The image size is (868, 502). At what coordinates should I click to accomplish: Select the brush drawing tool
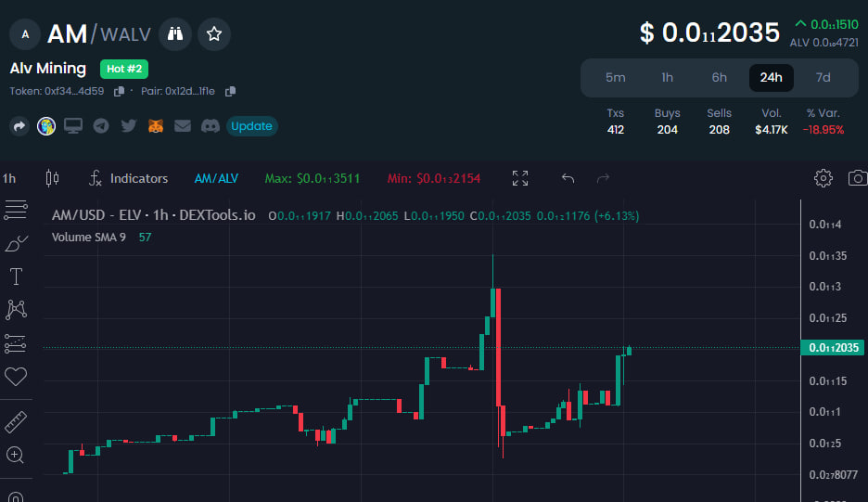16,243
